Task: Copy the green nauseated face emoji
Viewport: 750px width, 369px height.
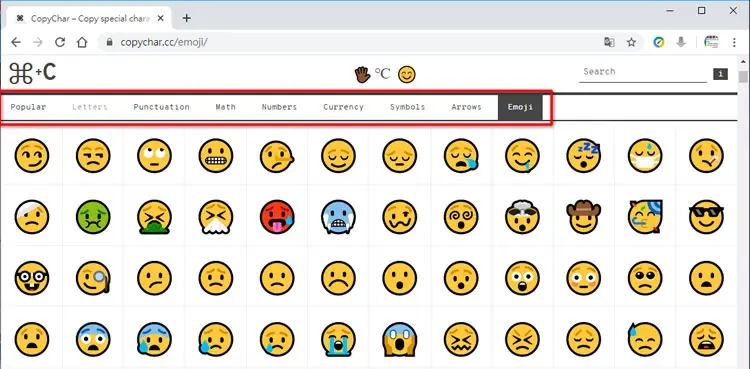Action: click(93, 217)
